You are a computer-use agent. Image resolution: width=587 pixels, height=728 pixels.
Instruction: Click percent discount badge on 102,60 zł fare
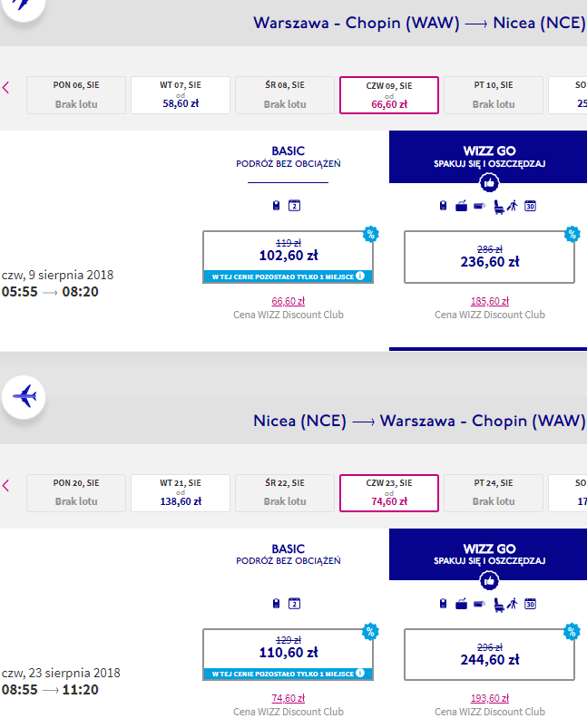[x=371, y=234]
